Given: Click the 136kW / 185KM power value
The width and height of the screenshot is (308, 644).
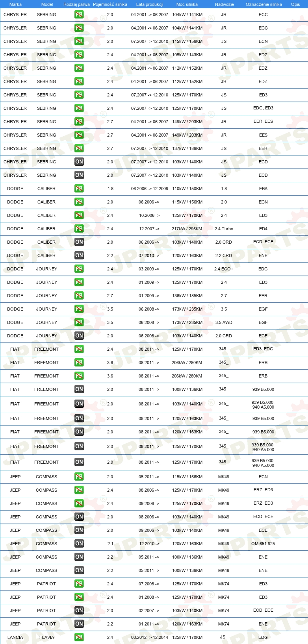Looking at the screenshot, I should pos(187,296).
